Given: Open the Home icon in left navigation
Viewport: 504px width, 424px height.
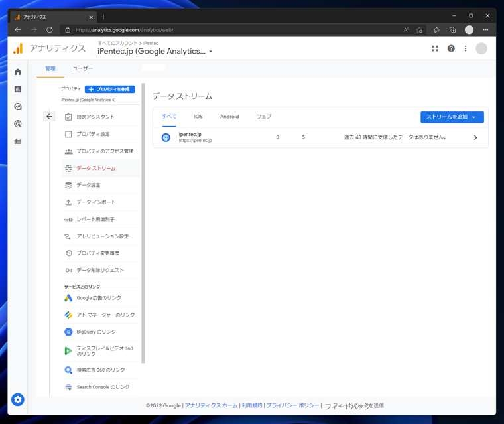Looking at the screenshot, I should click(18, 72).
